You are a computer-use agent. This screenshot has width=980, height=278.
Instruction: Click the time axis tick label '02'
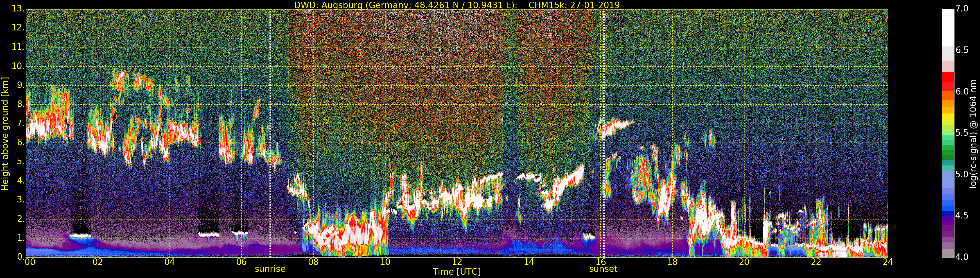point(98,262)
